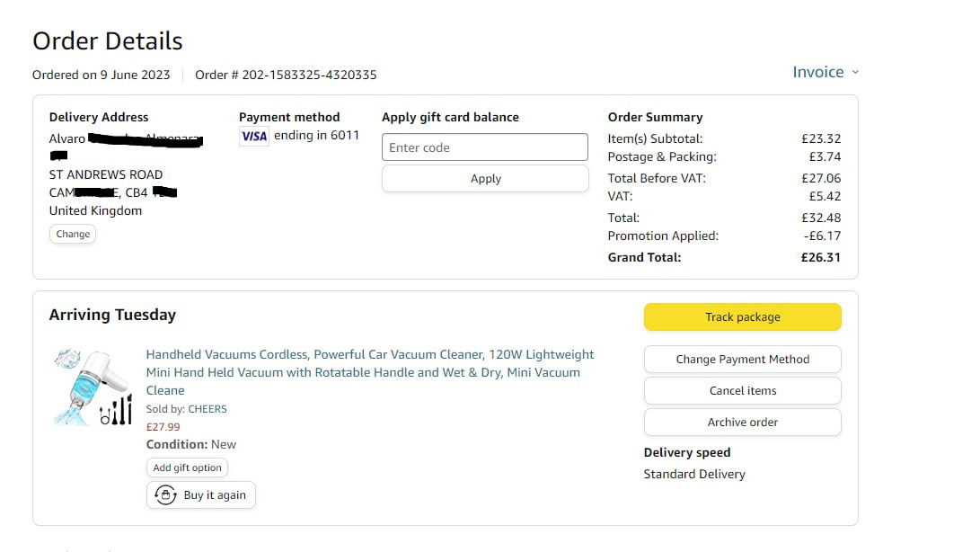Viewport: 980px width, 552px height.
Task: Open the vacuum cleaner product thumbnail
Action: pos(93,387)
